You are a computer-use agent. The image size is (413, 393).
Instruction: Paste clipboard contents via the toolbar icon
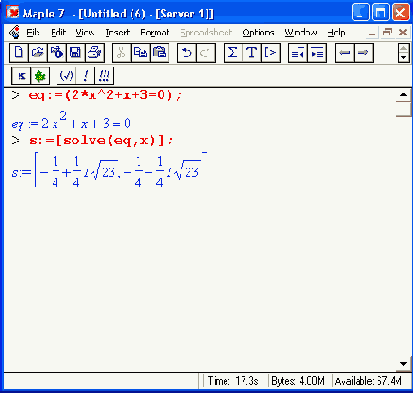click(160, 53)
